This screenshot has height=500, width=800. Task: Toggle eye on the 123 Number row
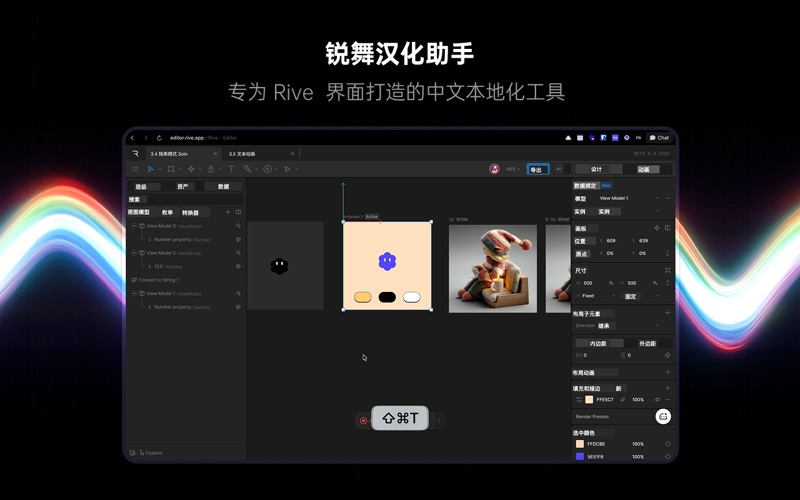pyautogui.click(x=238, y=266)
